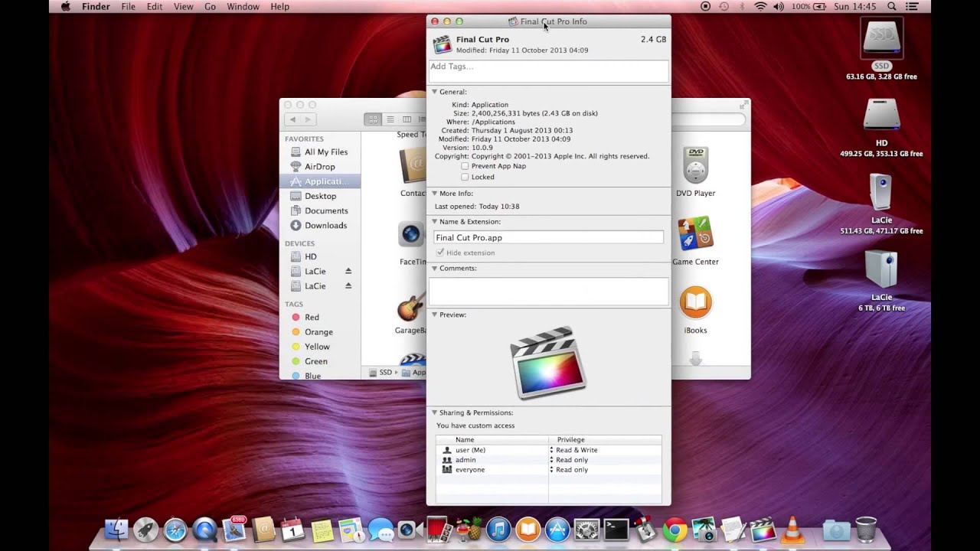Open Calendar in the Dock
The image size is (980, 551).
[292, 530]
